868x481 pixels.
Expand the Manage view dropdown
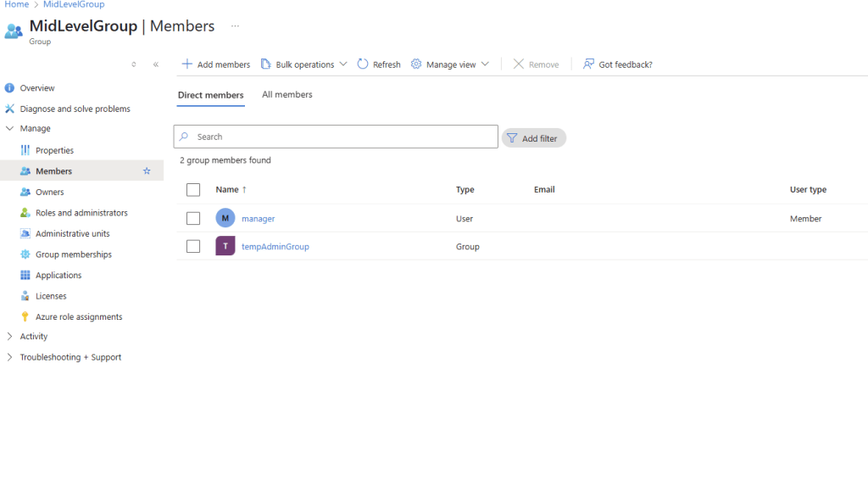point(450,64)
